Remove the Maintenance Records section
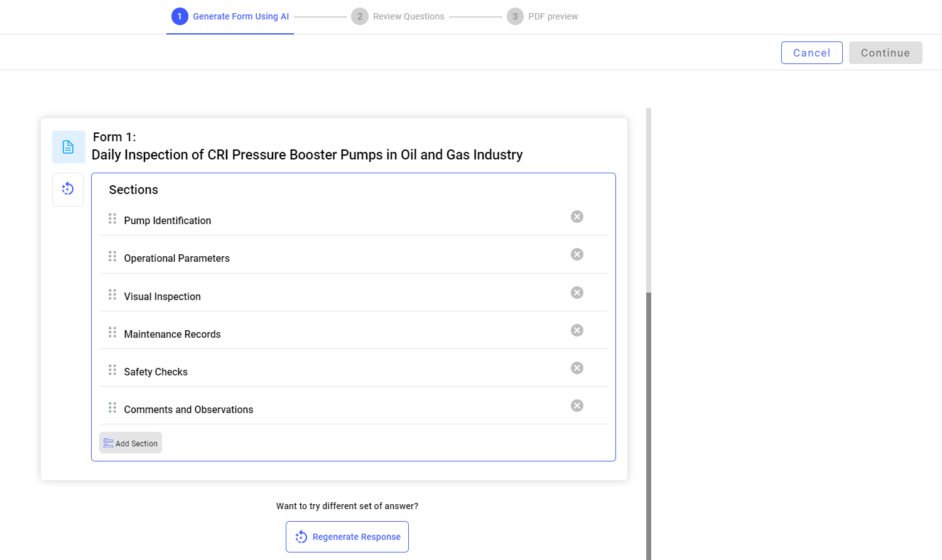This screenshot has width=942, height=560. point(577,330)
